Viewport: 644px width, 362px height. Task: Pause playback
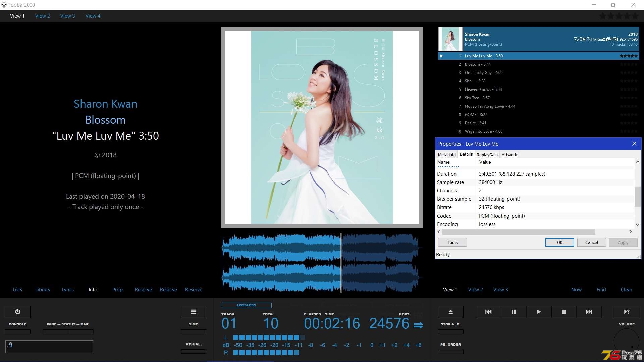(x=514, y=312)
